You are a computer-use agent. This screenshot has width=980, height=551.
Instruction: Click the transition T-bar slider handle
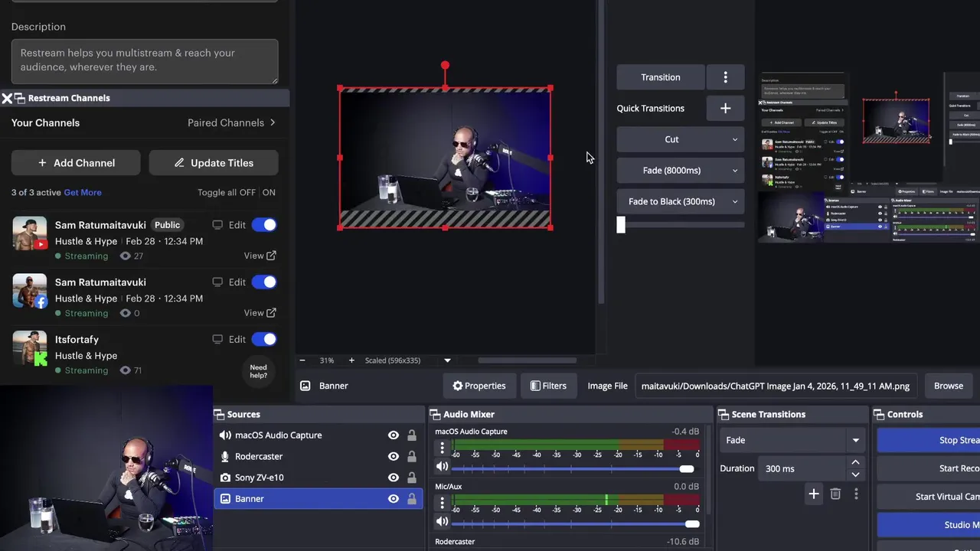[621, 225]
